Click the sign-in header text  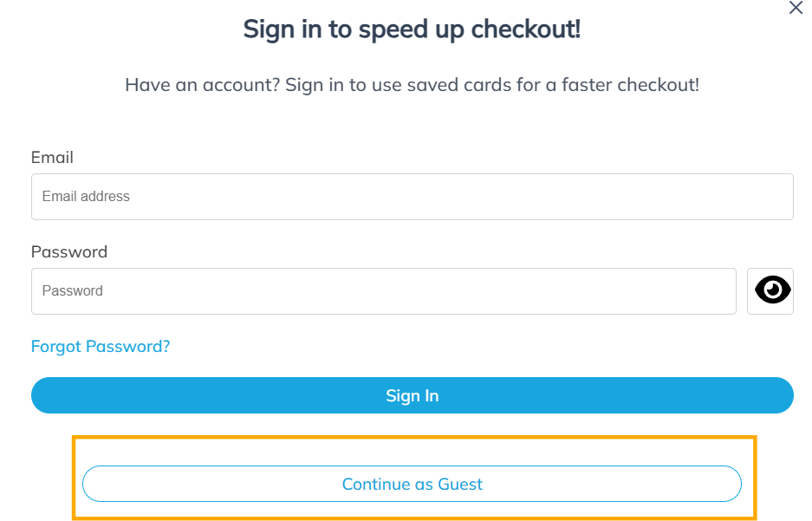412,29
